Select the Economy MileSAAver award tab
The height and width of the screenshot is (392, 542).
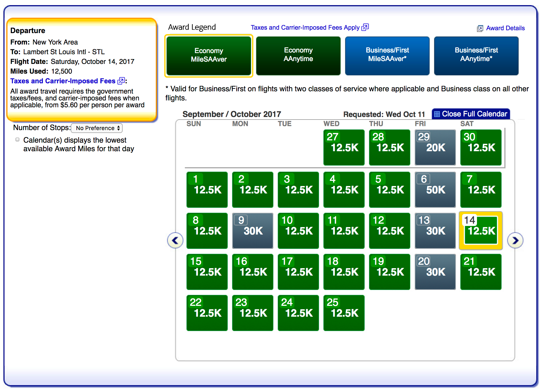coord(209,56)
